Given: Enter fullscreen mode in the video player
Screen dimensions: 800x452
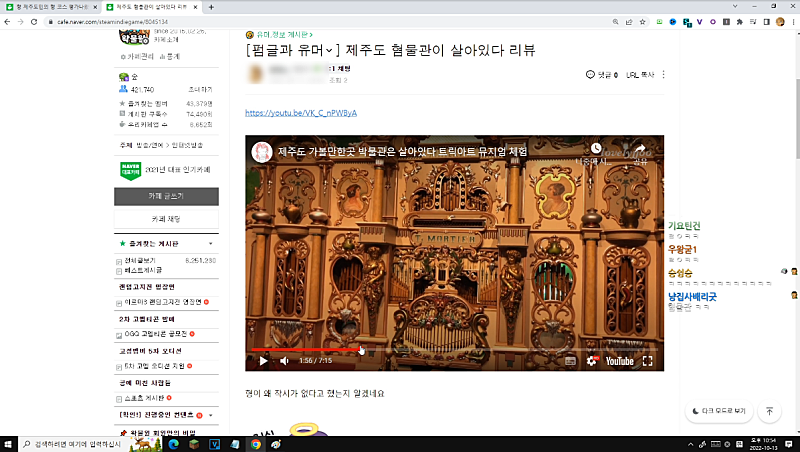Looking at the screenshot, I should (647, 360).
